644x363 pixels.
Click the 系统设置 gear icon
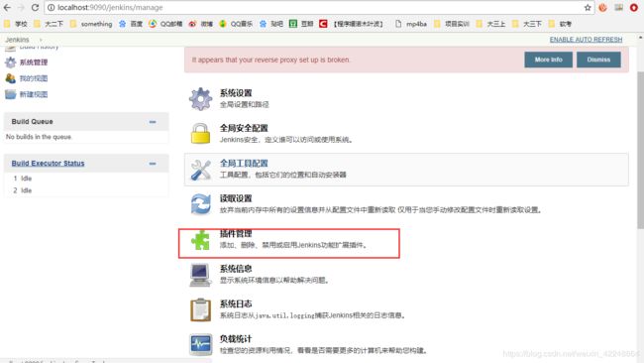(x=200, y=98)
